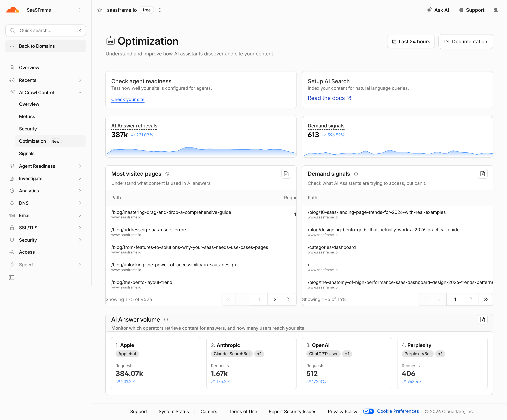Download the Most visited pages report

tap(286, 174)
